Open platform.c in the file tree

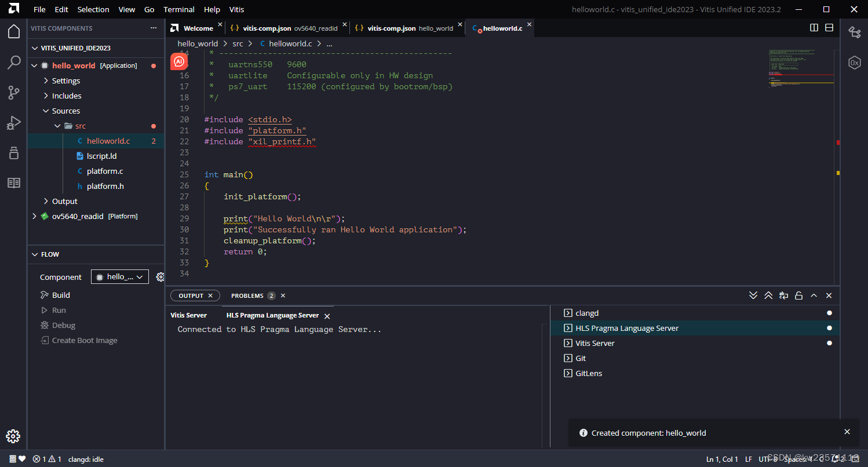pyautogui.click(x=105, y=171)
